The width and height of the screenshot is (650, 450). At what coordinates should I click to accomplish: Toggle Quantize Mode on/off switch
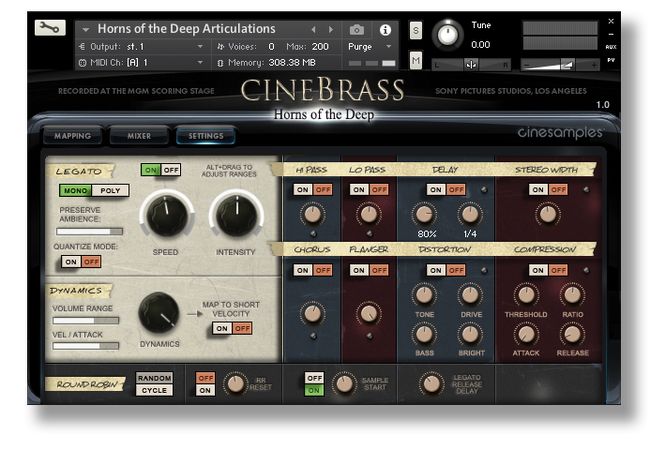pyautogui.click(x=80, y=261)
